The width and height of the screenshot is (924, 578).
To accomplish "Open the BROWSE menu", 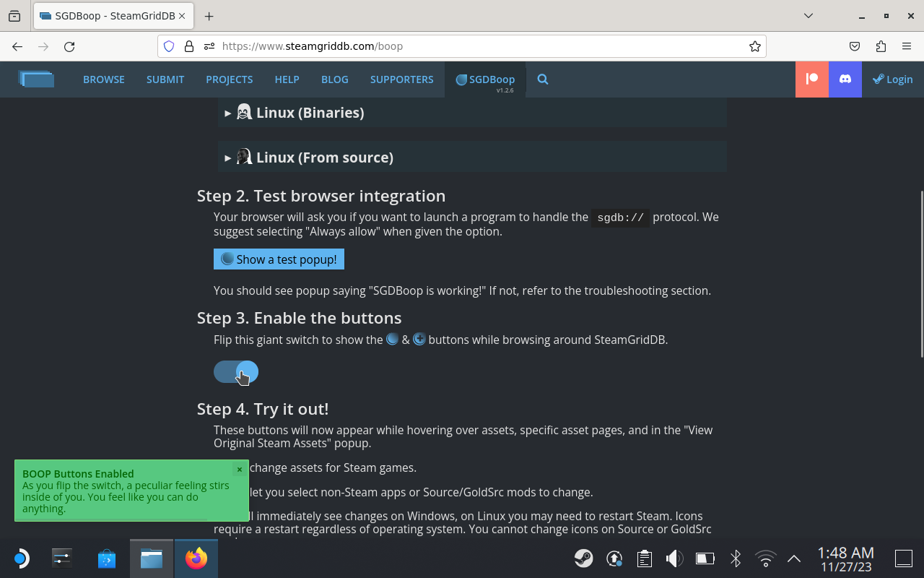I will pyautogui.click(x=104, y=79).
